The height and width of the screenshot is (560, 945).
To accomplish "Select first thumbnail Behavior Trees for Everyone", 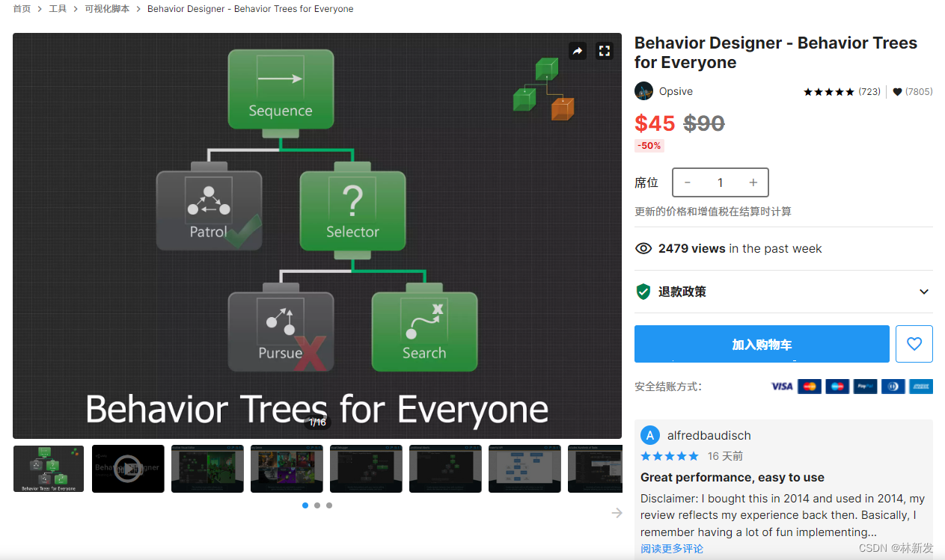I will 49,469.
